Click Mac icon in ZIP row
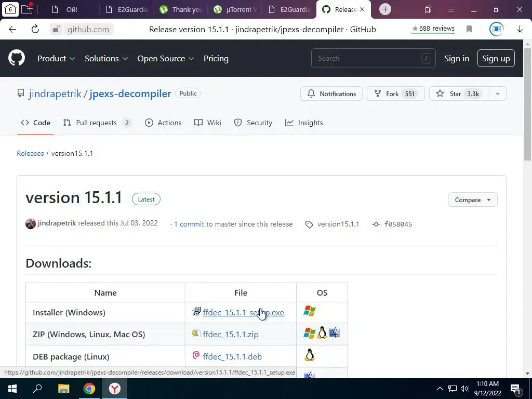Screen dimensions: 532x399 335,332
